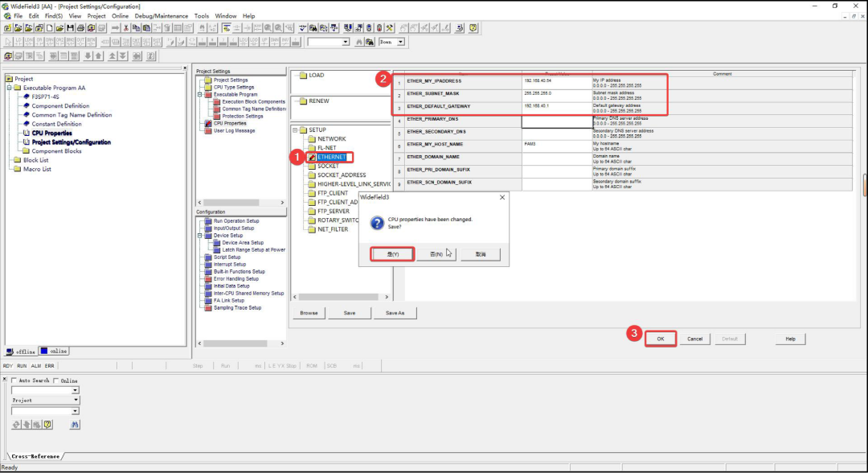Viewport: 868px width, 473px height.
Task: Click the hammer tools icon in top toolbar
Action: pyautogui.click(x=390, y=27)
